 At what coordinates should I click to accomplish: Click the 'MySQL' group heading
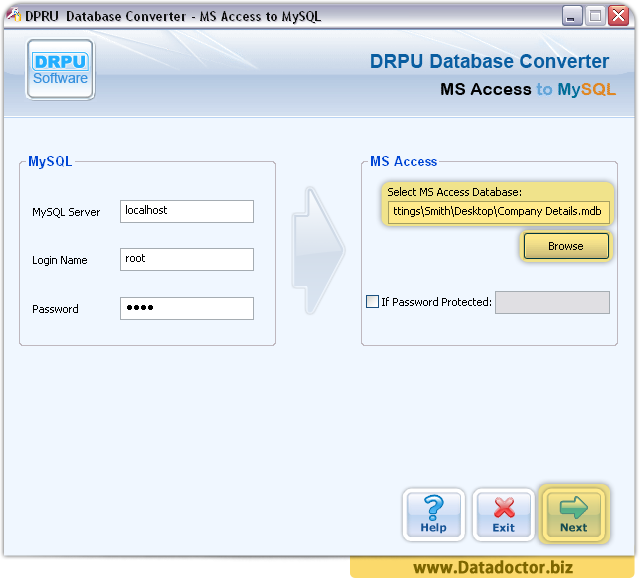(x=50, y=162)
